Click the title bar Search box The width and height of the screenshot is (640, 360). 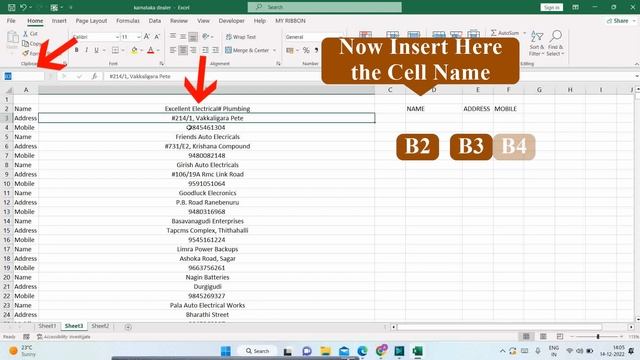[x=324, y=7]
